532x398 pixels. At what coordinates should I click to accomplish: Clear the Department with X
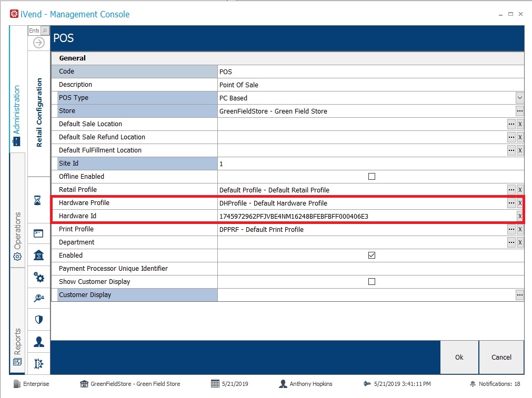520,242
